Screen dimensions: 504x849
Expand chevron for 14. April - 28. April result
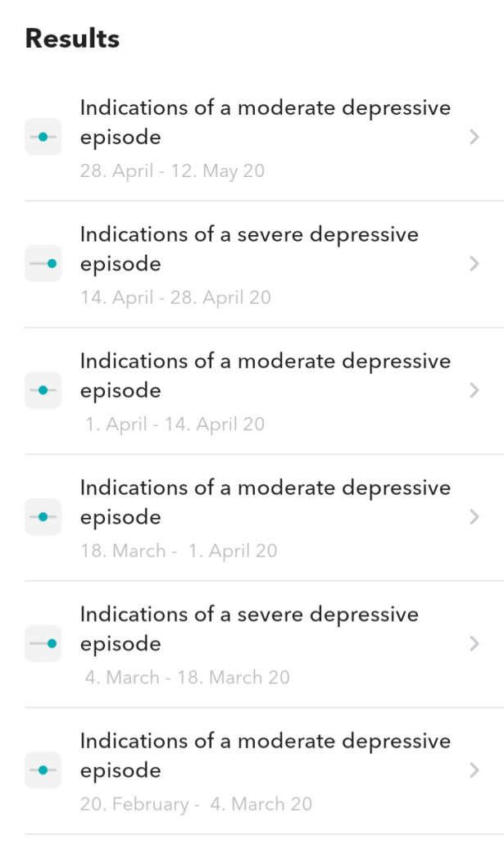[x=474, y=264]
